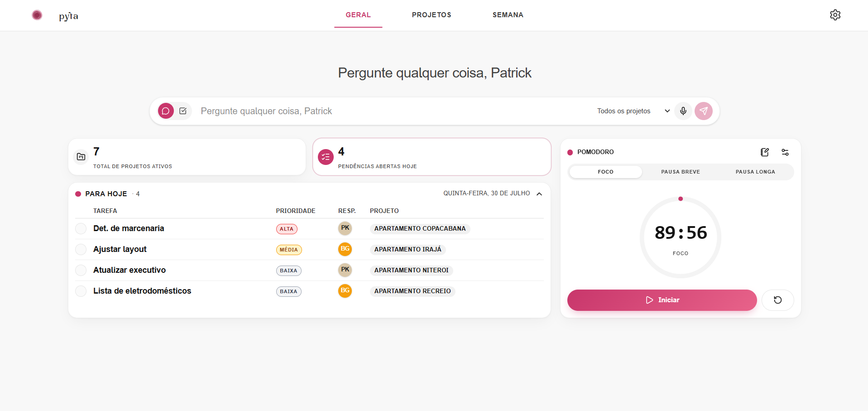Select the Foco pomodoro mode
868x411 pixels.
[x=605, y=172]
